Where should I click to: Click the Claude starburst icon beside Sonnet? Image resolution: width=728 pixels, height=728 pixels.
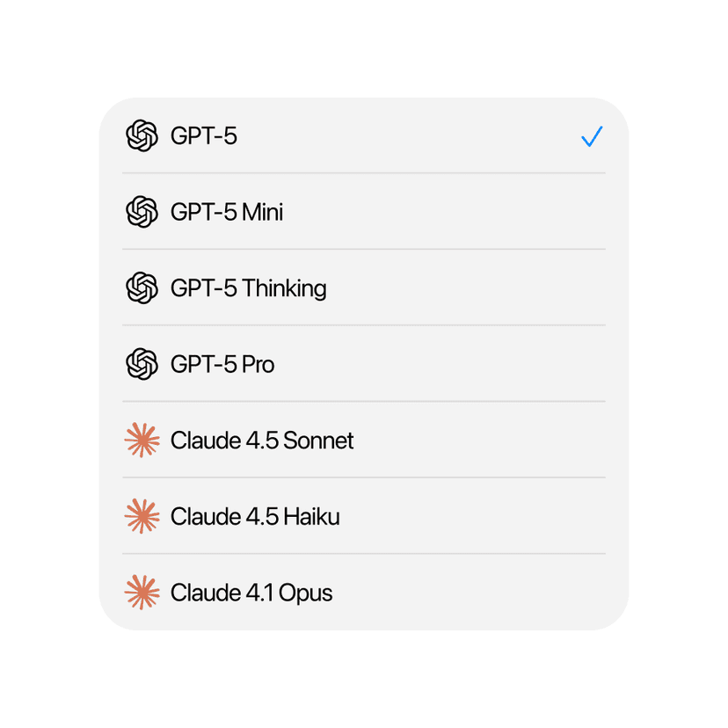click(142, 440)
